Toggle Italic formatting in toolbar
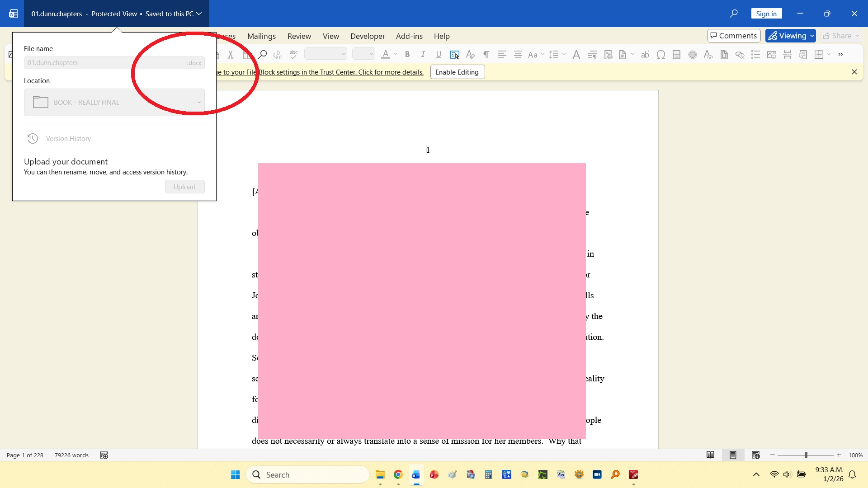 [423, 55]
